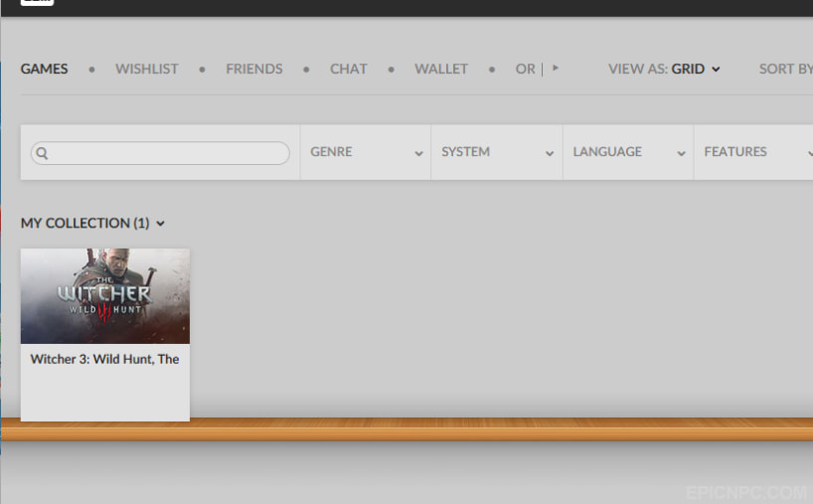This screenshot has height=504, width=813.
Task: Click the small arrow next to OR
Action: pos(556,68)
